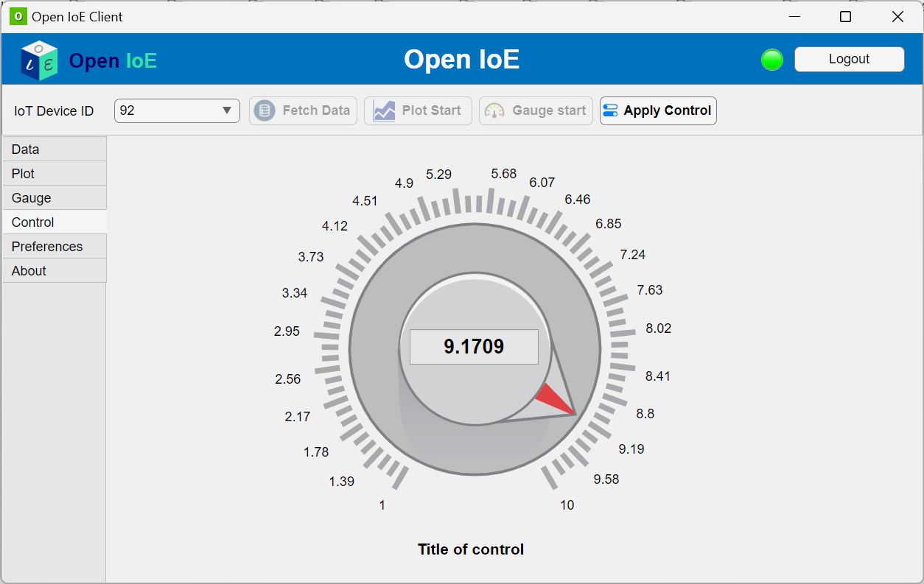The height and width of the screenshot is (584, 924).
Task: Click the green connection status indicator
Action: 771,60
